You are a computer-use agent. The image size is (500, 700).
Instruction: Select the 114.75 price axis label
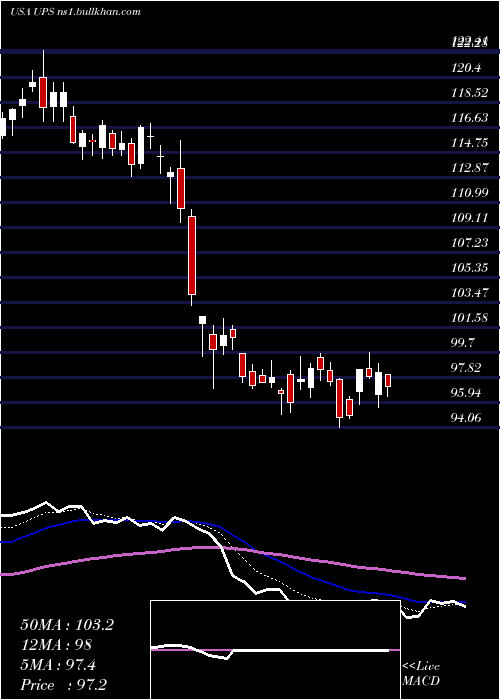coord(469,143)
